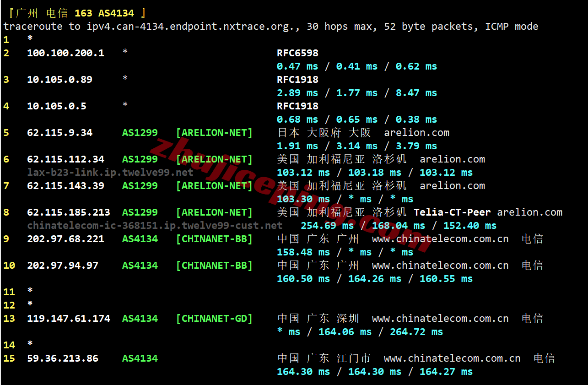Click the 100.100.200.1 IP address at hop 2
588x385 pixels.
(65, 53)
